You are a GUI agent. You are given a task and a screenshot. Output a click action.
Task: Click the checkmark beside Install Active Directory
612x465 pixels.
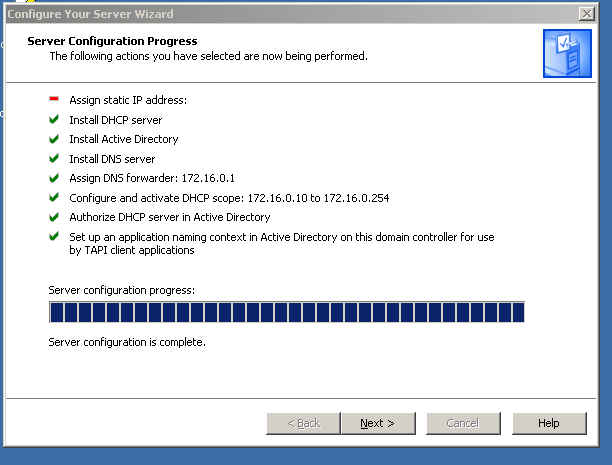[x=54, y=139]
